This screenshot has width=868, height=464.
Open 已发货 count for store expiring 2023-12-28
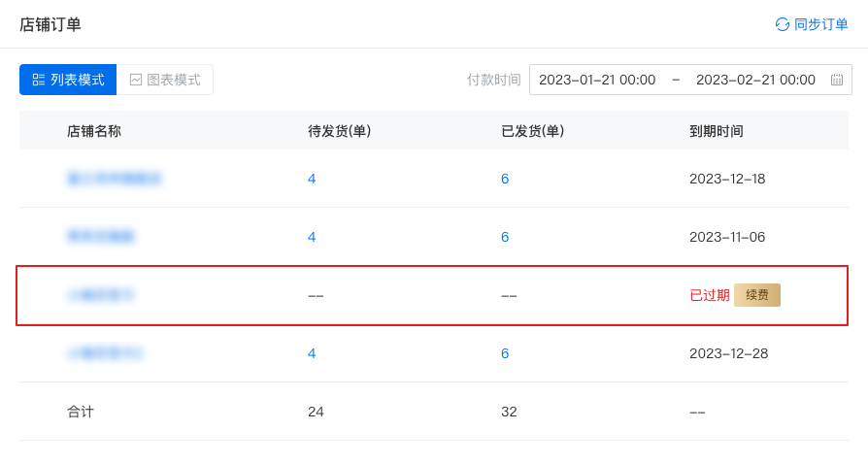[x=505, y=353]
